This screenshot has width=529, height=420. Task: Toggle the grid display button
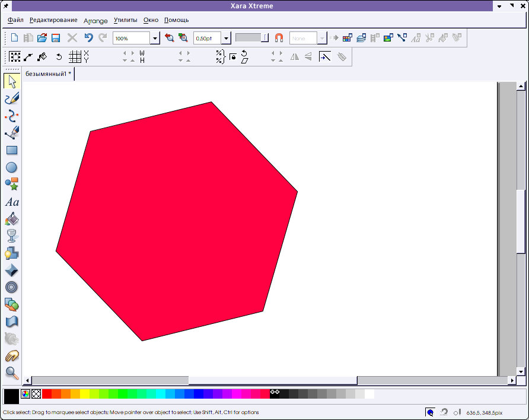[75, 57]
